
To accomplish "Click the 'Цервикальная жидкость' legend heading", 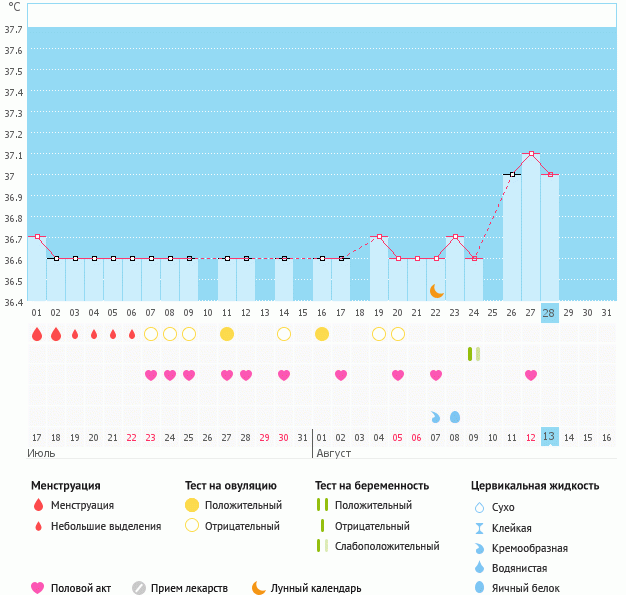I will click(535, 485).
